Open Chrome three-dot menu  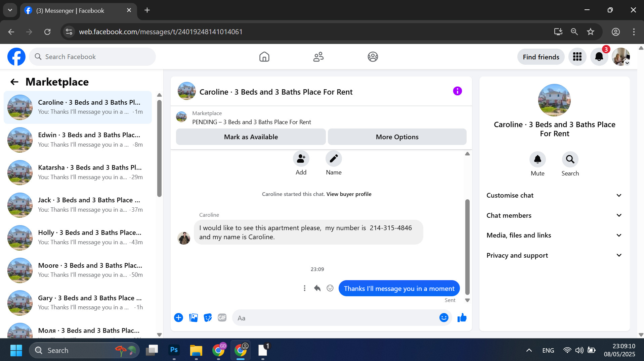coord(634,32)
